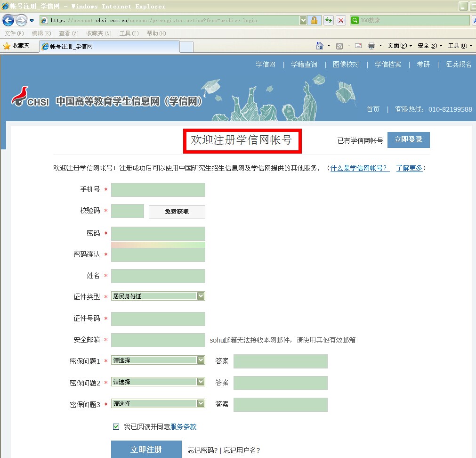Viewport: 476px width, 458px height.
Task: Open the 编辑(E) menu
Action: click(41, 33)
